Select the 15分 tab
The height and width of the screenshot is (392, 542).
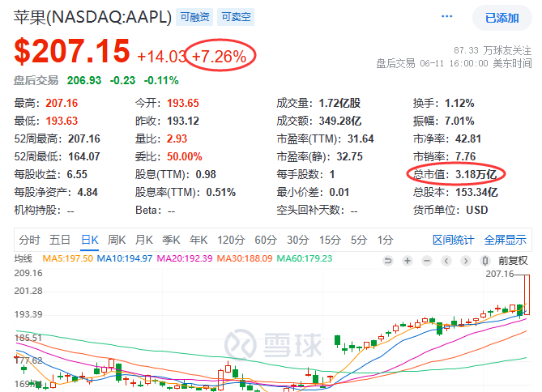pyautogui.click(x=330, y=240)
